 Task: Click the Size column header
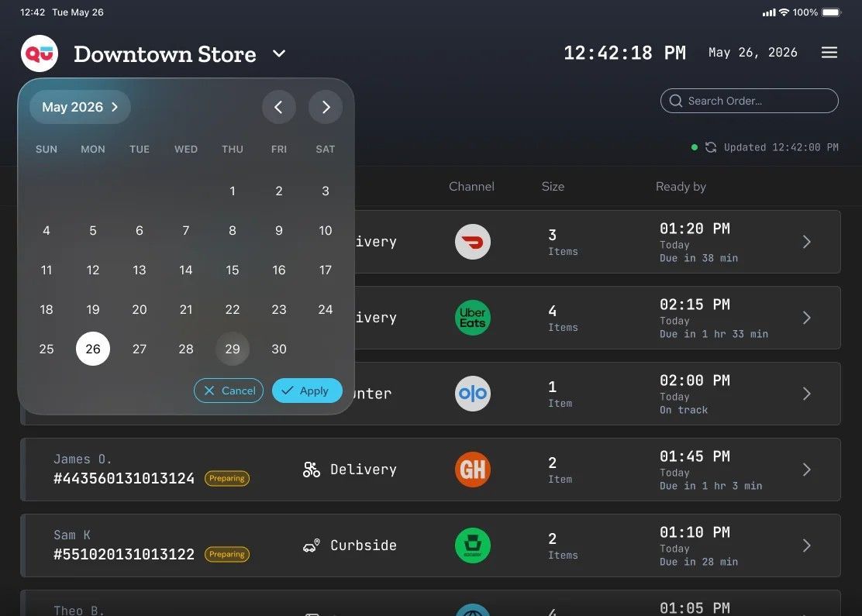pos(553,187)
